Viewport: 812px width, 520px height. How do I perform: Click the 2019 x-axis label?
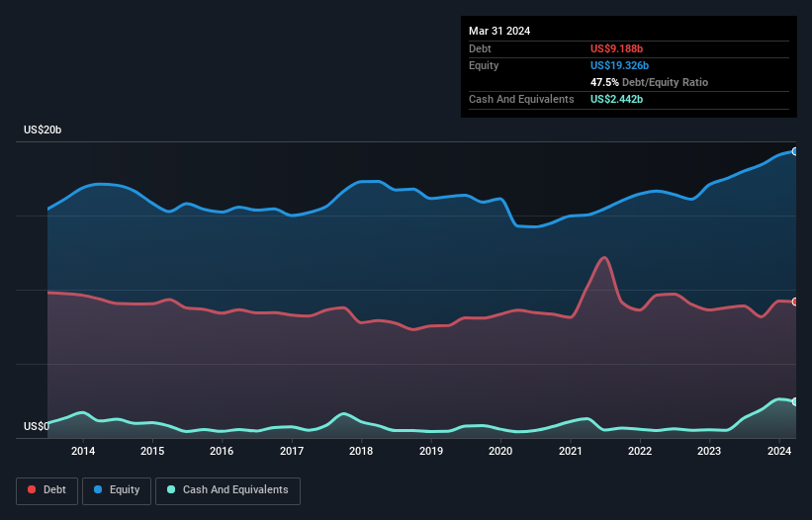click(x=431, y=451)
